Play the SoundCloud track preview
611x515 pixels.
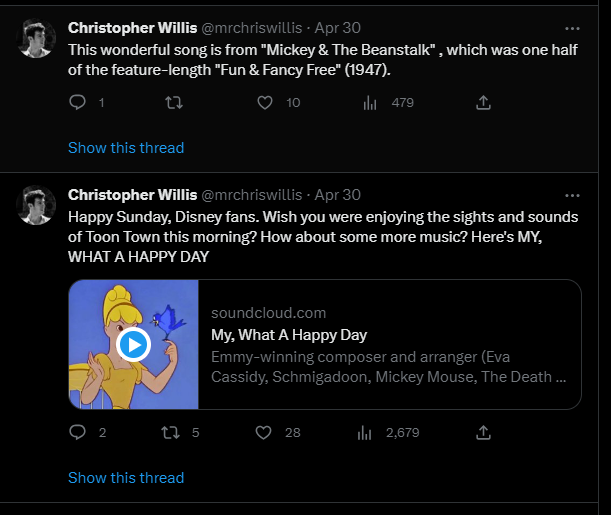point(133,345)
